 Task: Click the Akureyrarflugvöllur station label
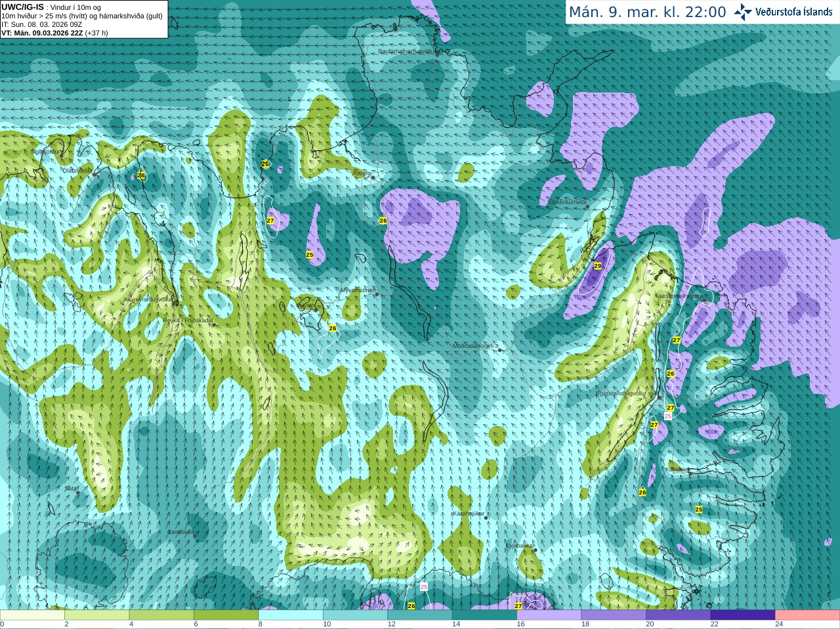point(148,299)
